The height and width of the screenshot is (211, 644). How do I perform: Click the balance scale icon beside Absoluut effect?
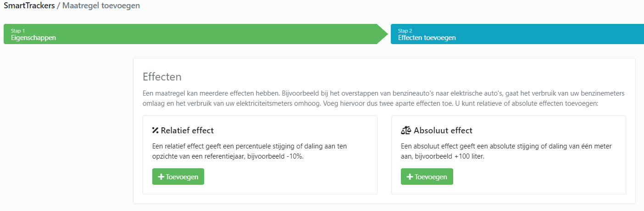pyautogui.click(x=406, y=131)
